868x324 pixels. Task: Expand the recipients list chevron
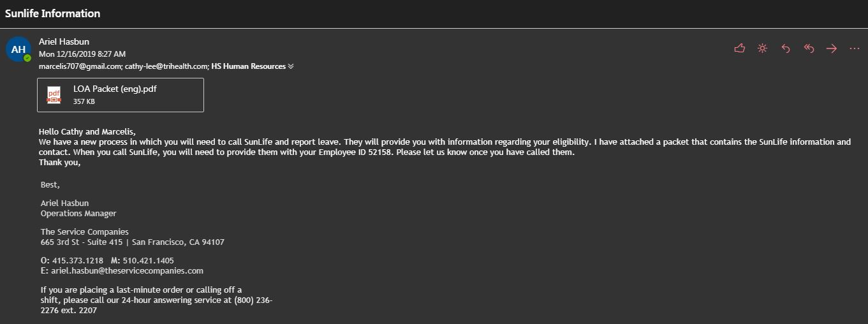pos(291,66)
